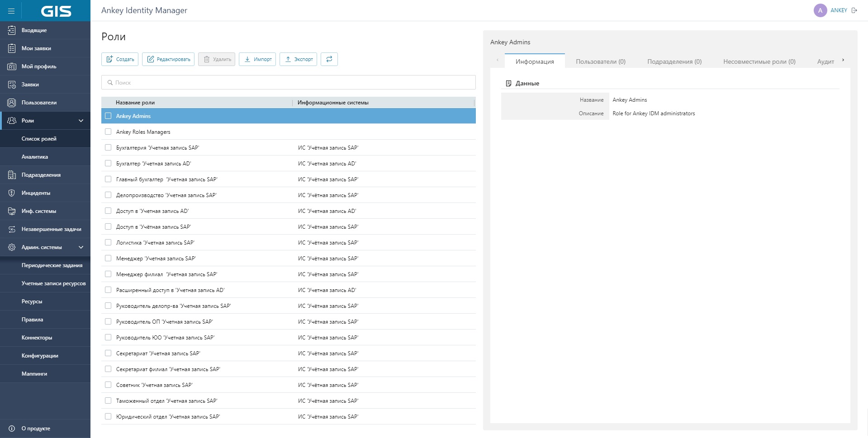This screenshot has width=868, height=438.
Task: Click the О продукте info icon
Action: (x=12, y=429)
